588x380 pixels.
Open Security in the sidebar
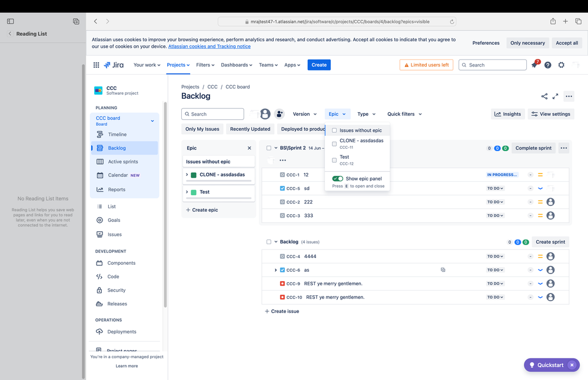117,291
